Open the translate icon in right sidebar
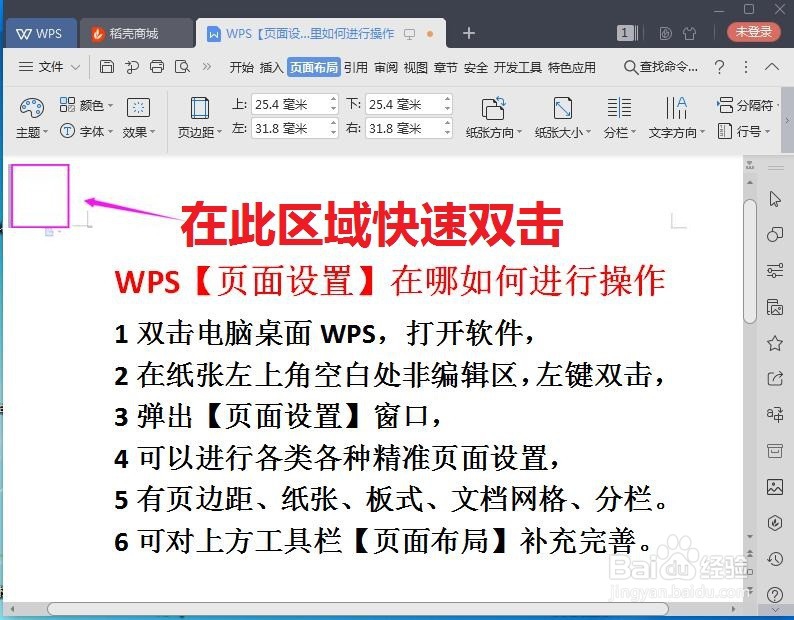The height and width of the screenshot is (620, 794). 775,414
